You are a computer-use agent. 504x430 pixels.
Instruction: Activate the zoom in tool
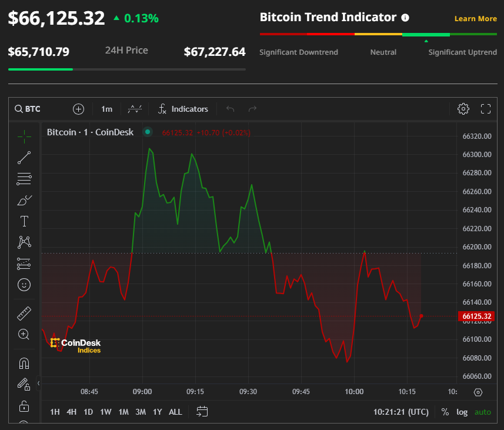(x=24, y=334)
